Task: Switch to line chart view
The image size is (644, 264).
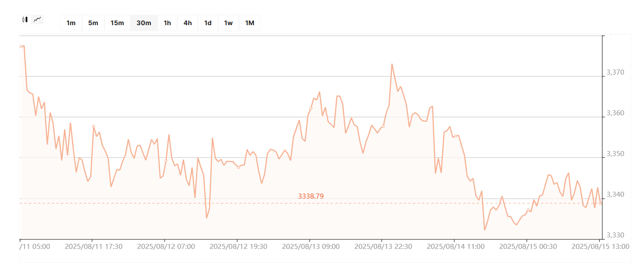Action: coord(37,20)
